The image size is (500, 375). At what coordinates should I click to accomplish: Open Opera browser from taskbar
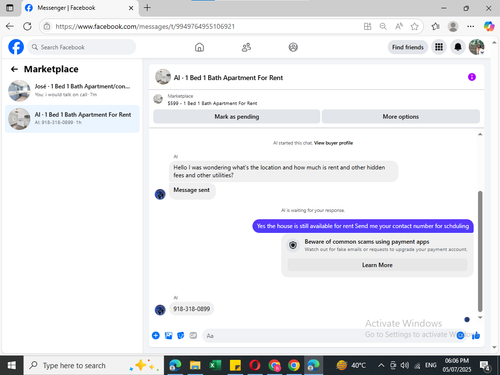[x=255, y=365]
